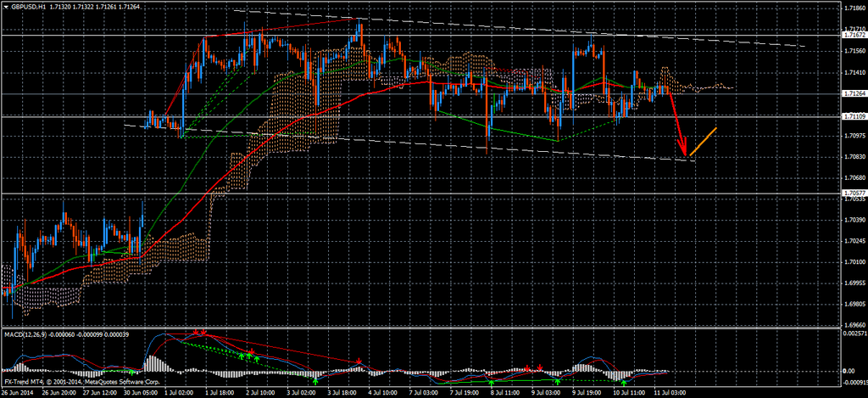This screenshot has width=868, height=398.
Task: Click the 26 Jun 2014 date label
Action: point(20,393)
